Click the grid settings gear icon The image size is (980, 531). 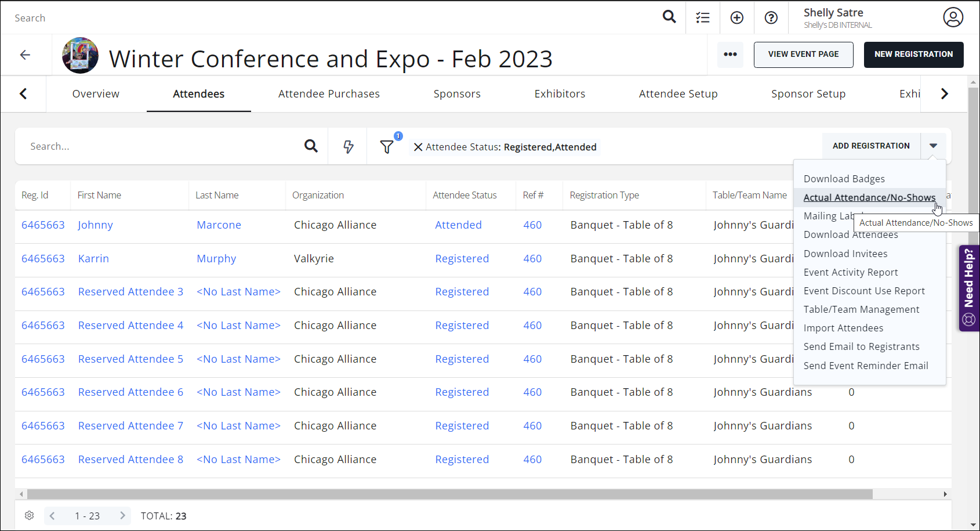(x=30, y=515)
